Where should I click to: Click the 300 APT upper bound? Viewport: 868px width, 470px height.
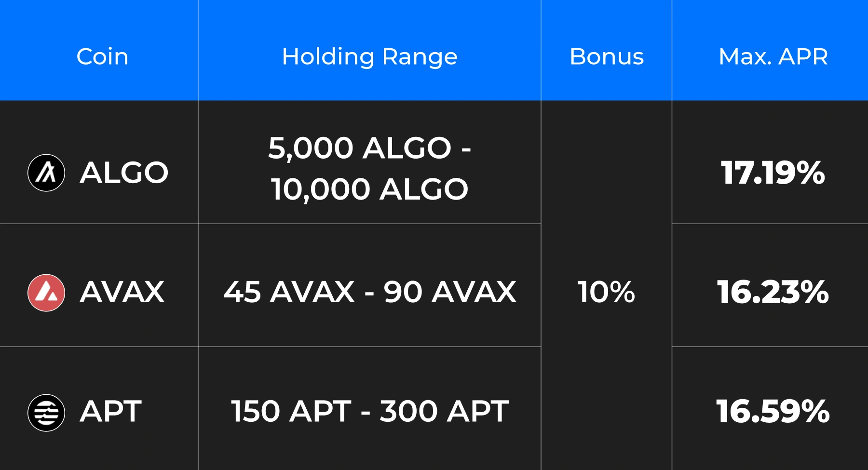[x=444, y=412]
